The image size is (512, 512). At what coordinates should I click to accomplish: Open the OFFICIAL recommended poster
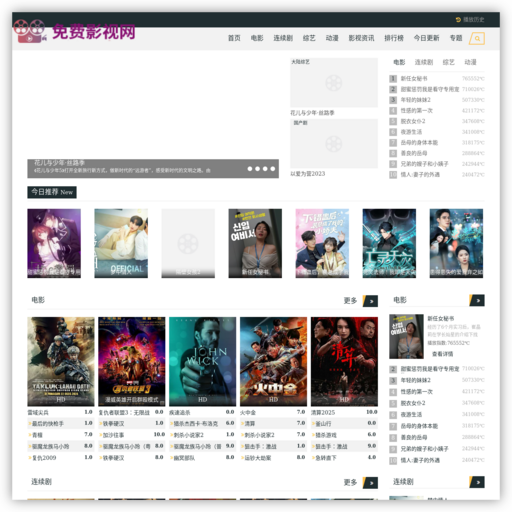121,243
